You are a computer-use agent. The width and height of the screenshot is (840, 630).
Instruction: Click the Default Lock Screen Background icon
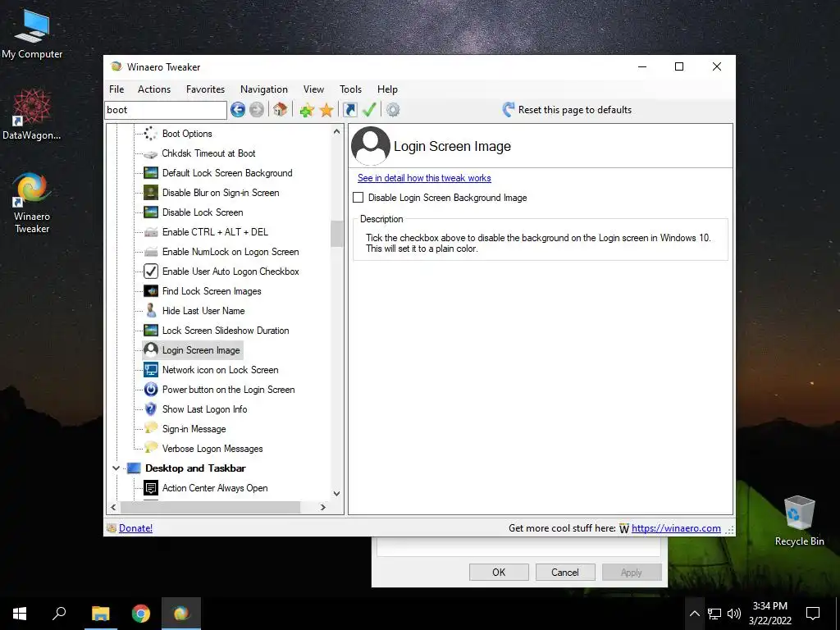(x=151, y=173)
